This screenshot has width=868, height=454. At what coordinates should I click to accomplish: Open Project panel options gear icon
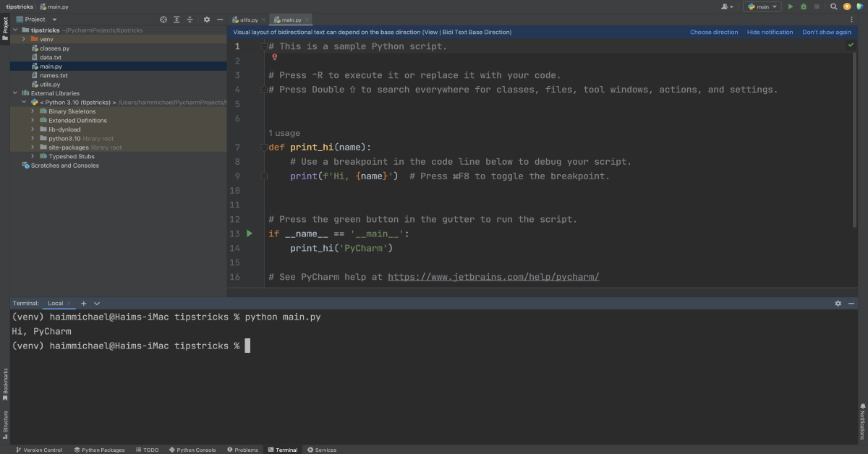point(207,20)
